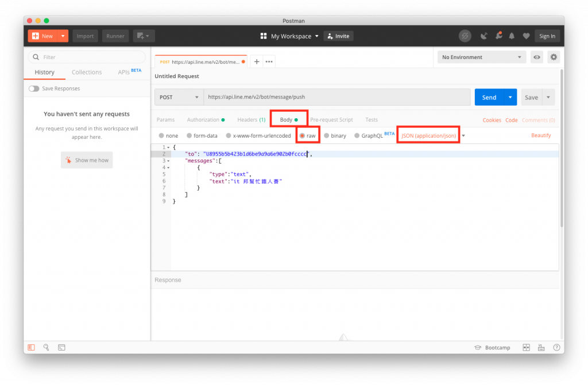This screenshot has height=385, width=588.
Task: Open the Send button dropdown arrow
Action: point(510,97)
